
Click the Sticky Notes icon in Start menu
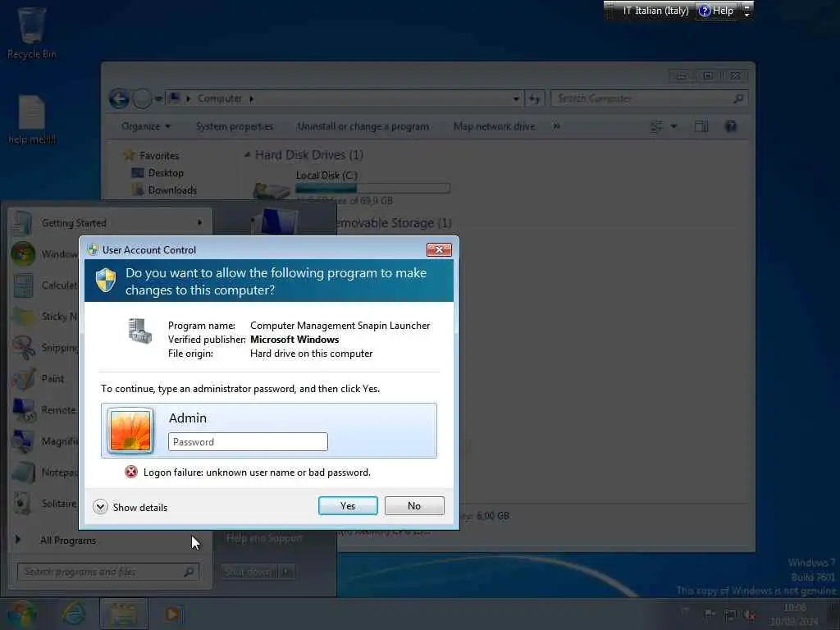23,316
